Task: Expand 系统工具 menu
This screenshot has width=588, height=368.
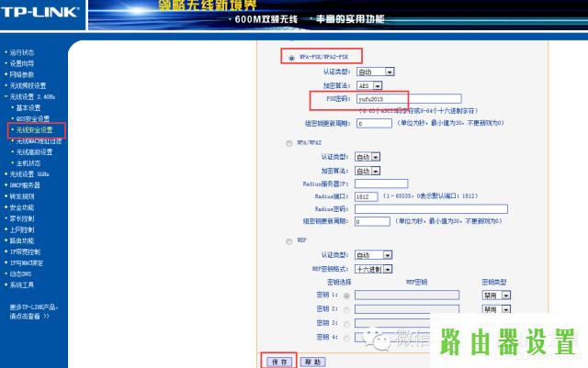Action: [22, 284]
